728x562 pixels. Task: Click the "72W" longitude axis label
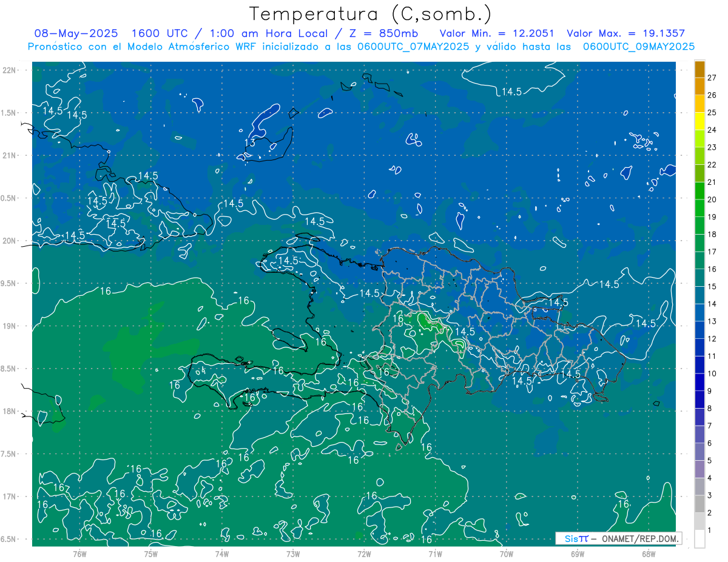(364, 553)
